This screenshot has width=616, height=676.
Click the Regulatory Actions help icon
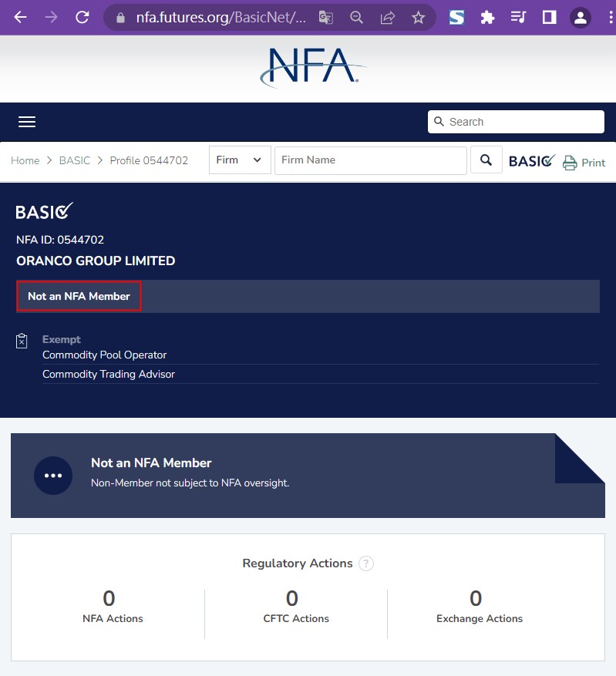click(366, 563)
